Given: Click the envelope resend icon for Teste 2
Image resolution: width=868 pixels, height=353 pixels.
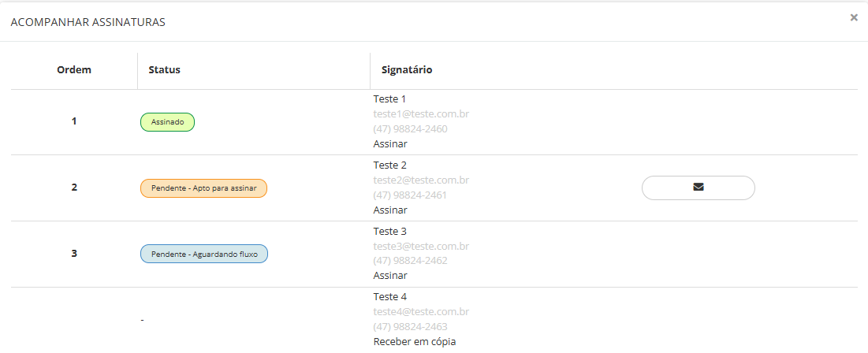Looking at the screenshot, I should [698, 188].
